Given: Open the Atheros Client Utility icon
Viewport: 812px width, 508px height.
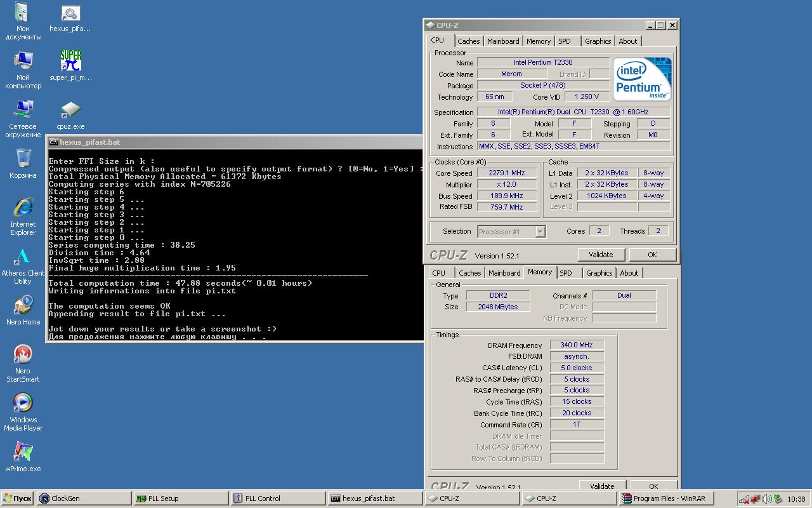Looking at the screenshot, I should [23, 266].
